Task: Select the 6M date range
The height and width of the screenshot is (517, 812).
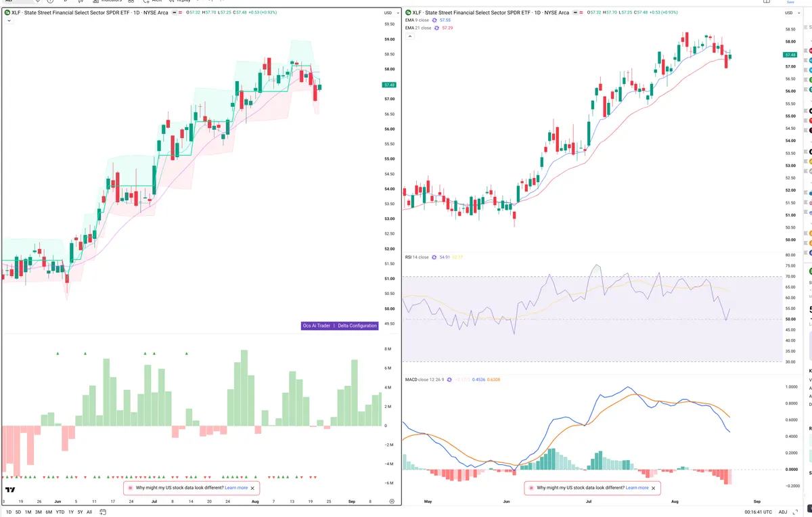Action: point(49,512)
